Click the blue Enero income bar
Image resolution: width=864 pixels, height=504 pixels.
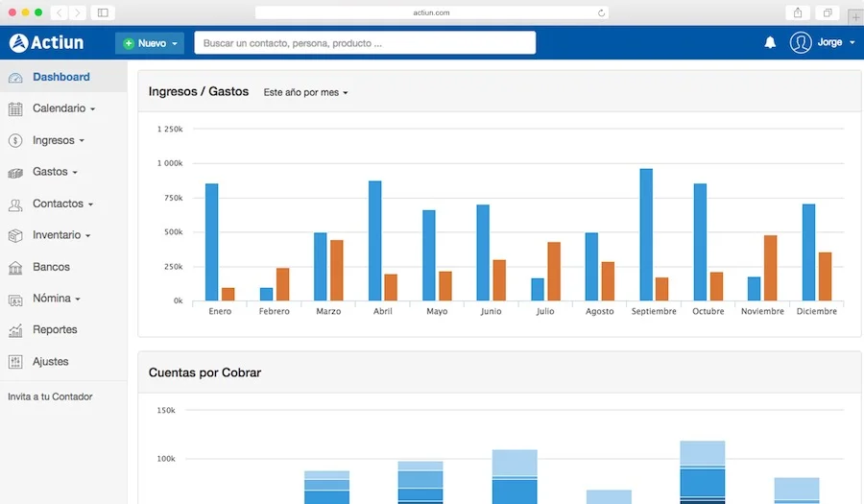(x=211, y=242)
